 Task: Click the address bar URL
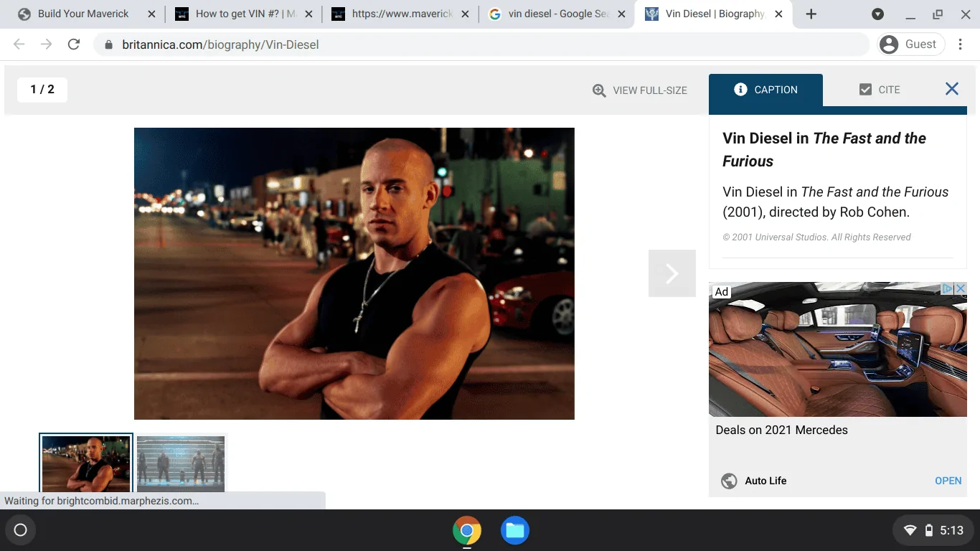[220, 44]
